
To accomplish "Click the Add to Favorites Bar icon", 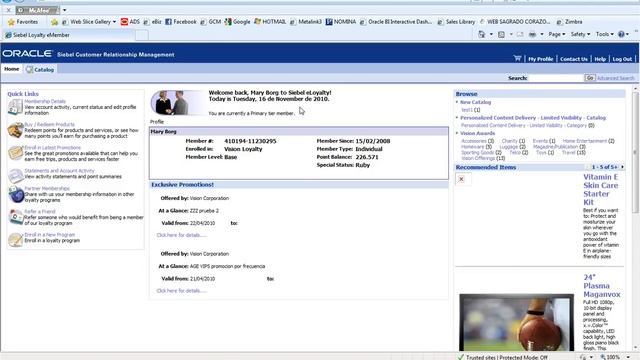I will (x=54, y=22).
